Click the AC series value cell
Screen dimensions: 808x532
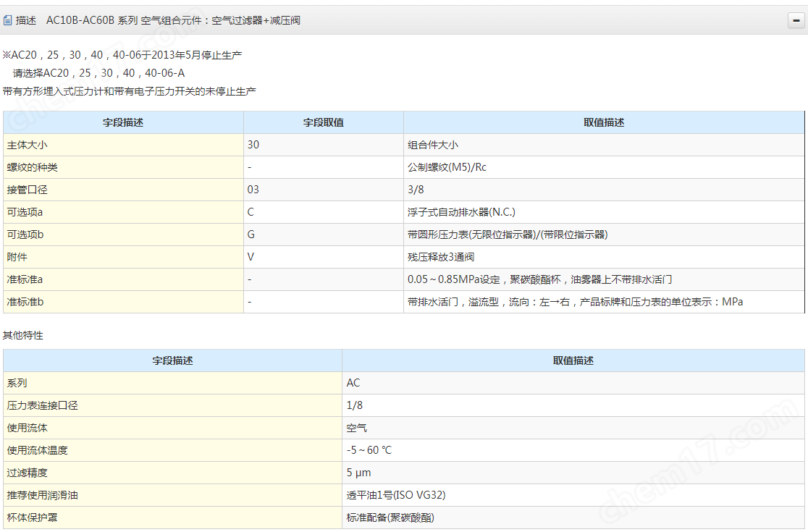tap(573, 383)
